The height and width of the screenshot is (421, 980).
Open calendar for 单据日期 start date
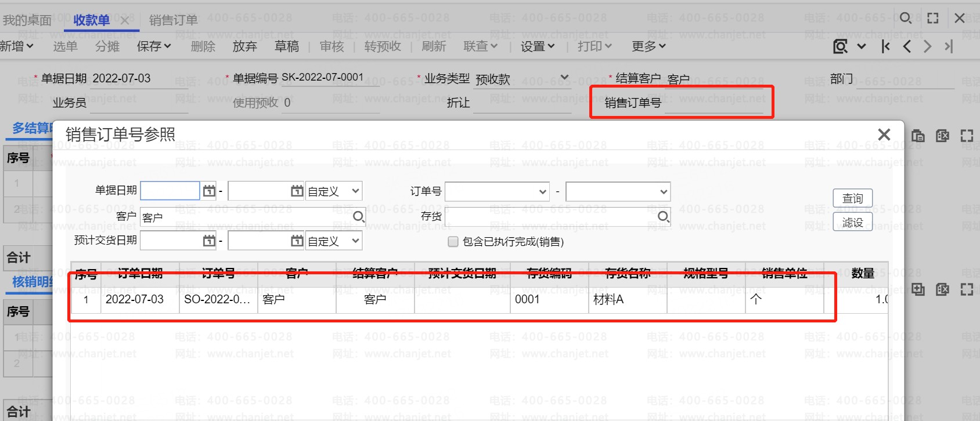point(209,191)
